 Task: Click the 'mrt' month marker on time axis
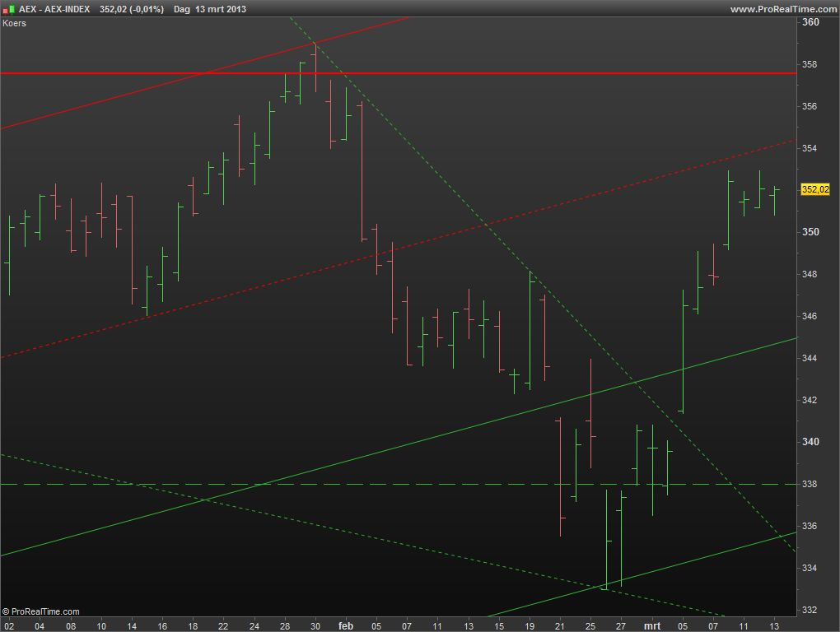point(652,625)
